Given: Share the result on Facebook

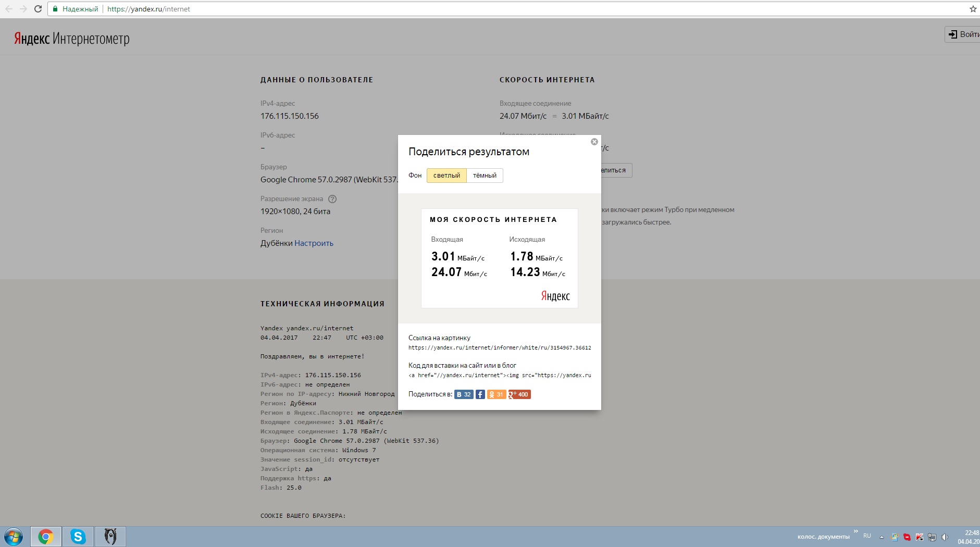Looking at the screenshot, I should pyautogui.click(x=480, y=394).
